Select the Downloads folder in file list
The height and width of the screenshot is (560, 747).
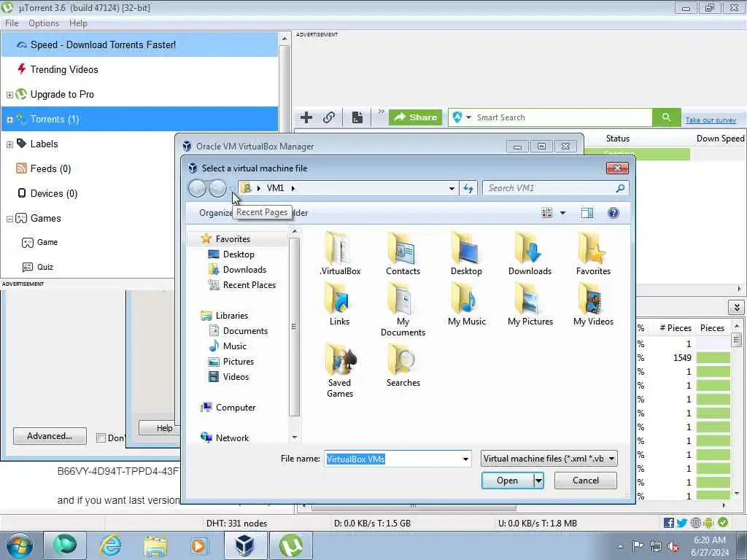[x=530, y=253]
